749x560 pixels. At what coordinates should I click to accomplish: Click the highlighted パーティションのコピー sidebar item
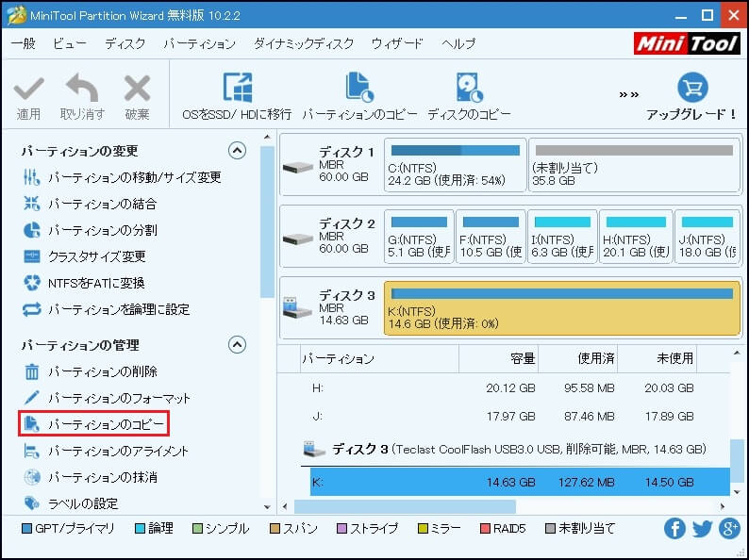coord(93,424)
